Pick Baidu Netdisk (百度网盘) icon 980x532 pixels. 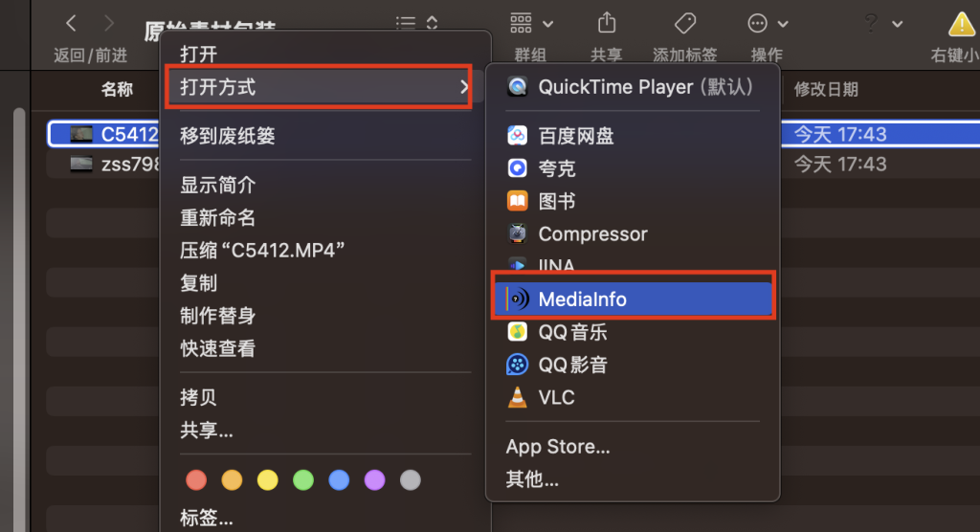tap(518, 136)
